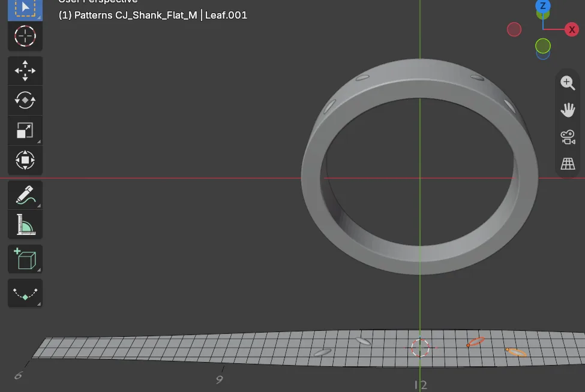The width and height of the screenshot is (585, 392).
Task: Click the light-orange outlined active leaf on the plane
Action: pos(517,352)
